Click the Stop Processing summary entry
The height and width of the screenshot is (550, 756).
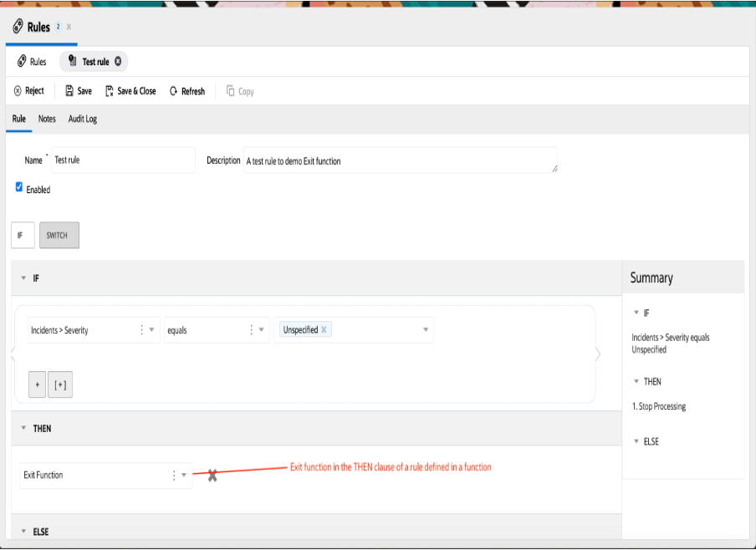[659, 406]
